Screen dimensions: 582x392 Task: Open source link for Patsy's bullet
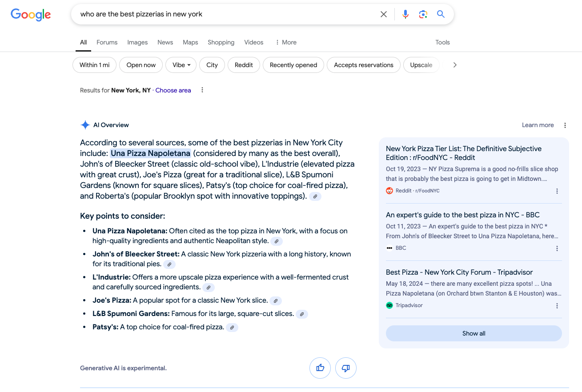click(232, 328)
